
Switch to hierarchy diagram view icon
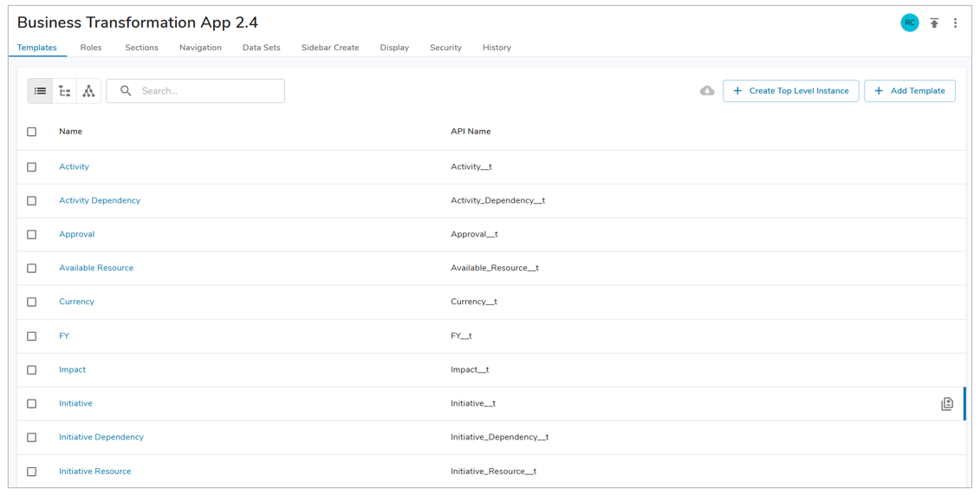point(88,91)
